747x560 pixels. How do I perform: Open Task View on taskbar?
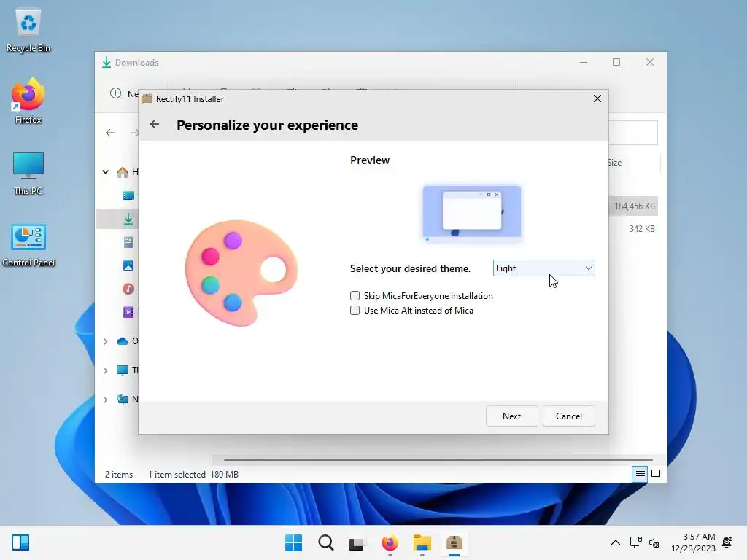point(356,542)
